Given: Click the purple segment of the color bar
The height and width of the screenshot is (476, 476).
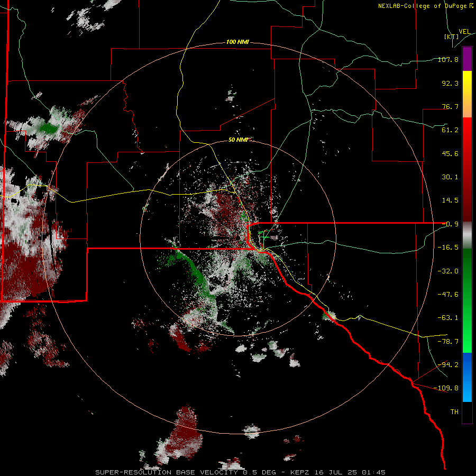Looking at the screenshot, I should click(467, 59).
